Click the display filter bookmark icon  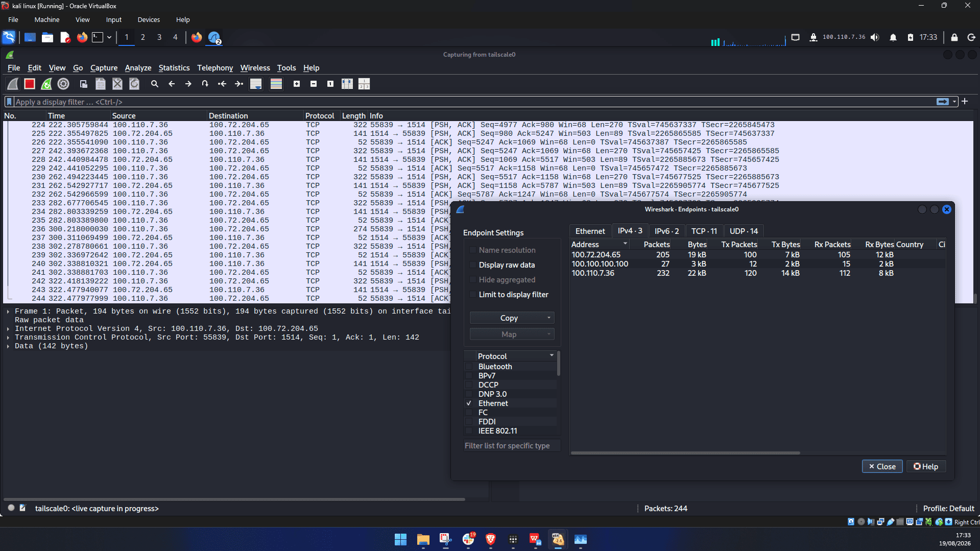click(x=9, y=102)
